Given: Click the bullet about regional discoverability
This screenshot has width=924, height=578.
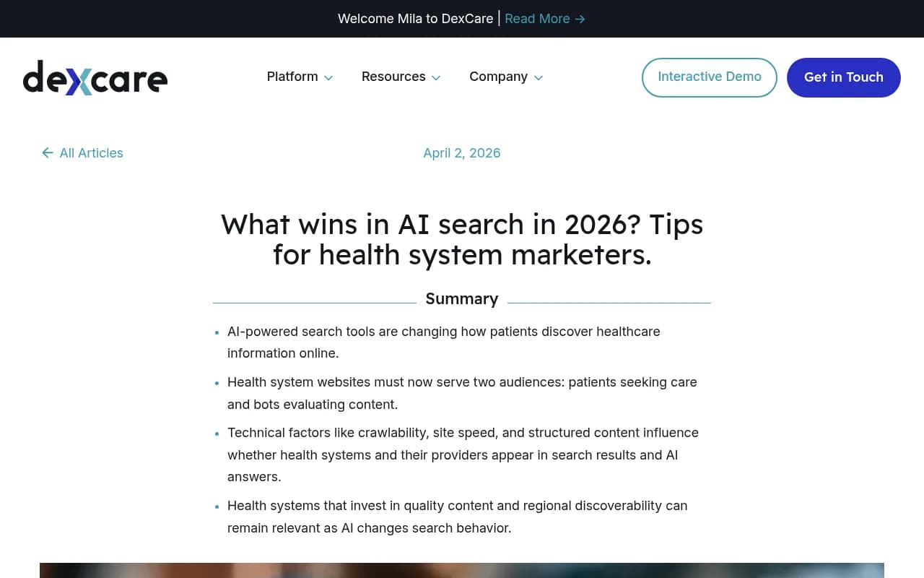Looking at the screenshot, I should pos(457,517).
